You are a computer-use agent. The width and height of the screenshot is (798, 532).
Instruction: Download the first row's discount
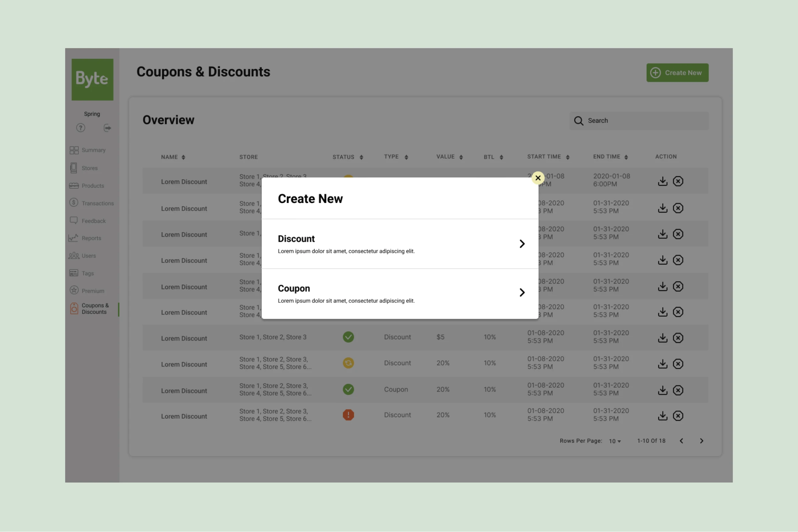pyautogui.click(x=662, y=181)
